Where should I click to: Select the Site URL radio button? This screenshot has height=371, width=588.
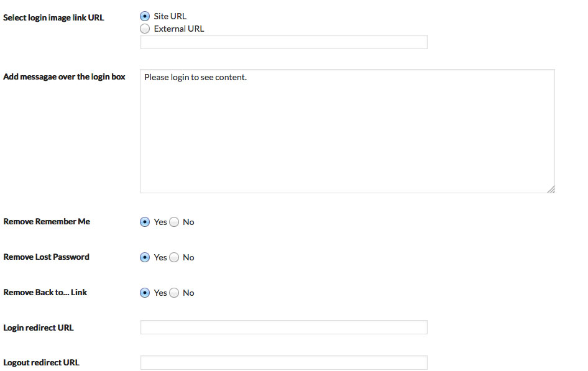[x=145, y=16]
